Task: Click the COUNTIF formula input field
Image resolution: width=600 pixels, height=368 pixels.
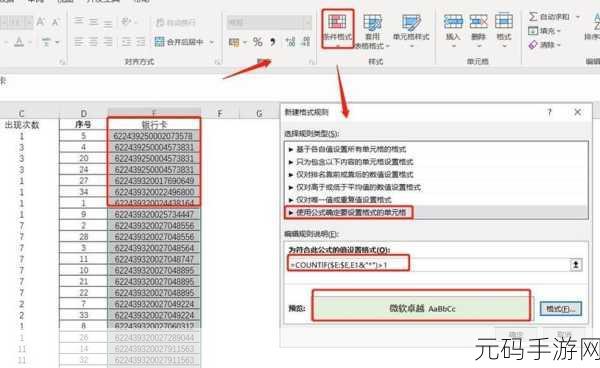Action: (429, 265)
